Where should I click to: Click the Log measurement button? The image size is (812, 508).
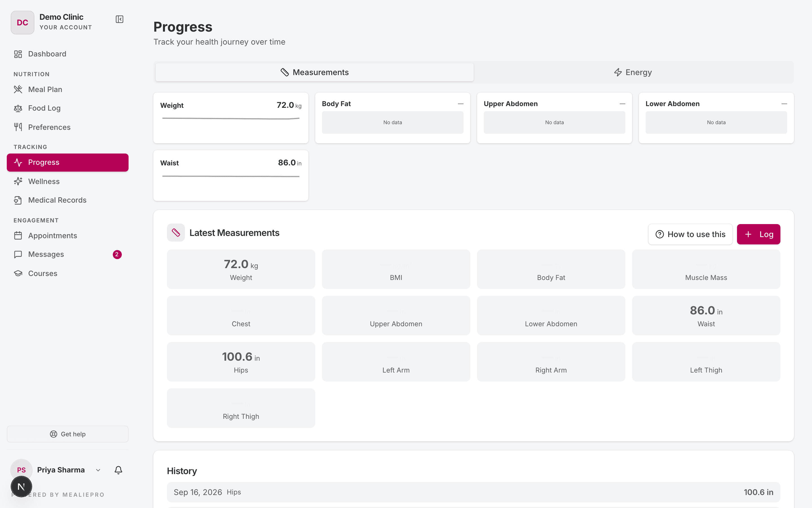(x=758, y=234)
